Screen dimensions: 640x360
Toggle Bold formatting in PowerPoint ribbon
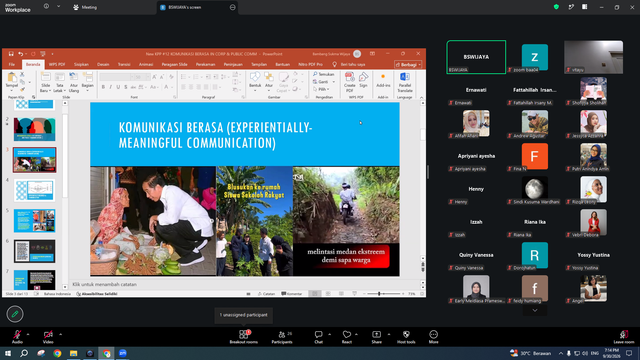click(x=103, y=87)
